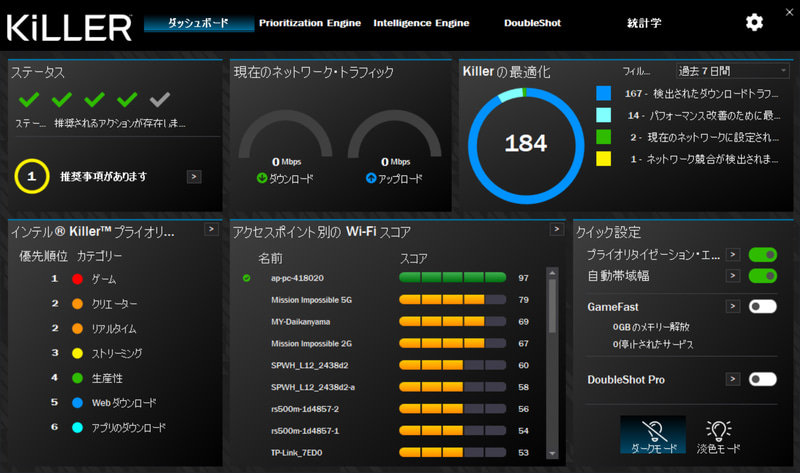Image resolution: width=800 pixels, height=473 pixels.
Task: Select SPWH_L12_2438d2-a access point
Action: 313,387
